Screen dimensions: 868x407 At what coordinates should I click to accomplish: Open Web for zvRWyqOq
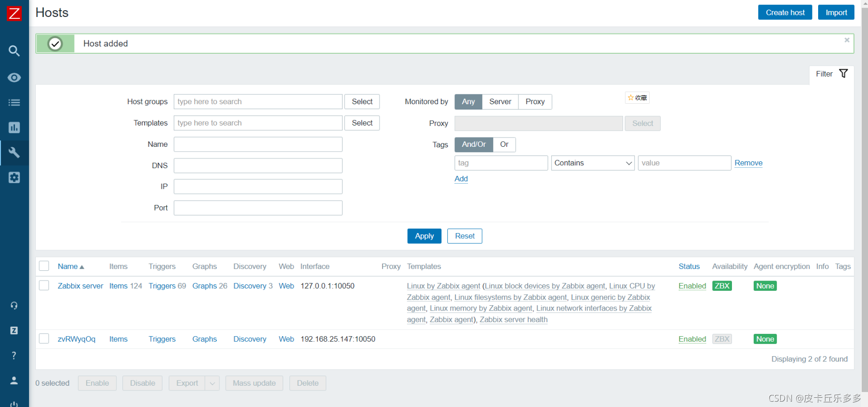[286, 339]
